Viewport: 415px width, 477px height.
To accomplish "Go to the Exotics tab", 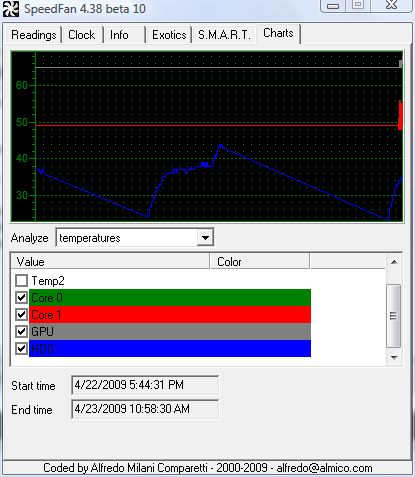I will point(169,35).
